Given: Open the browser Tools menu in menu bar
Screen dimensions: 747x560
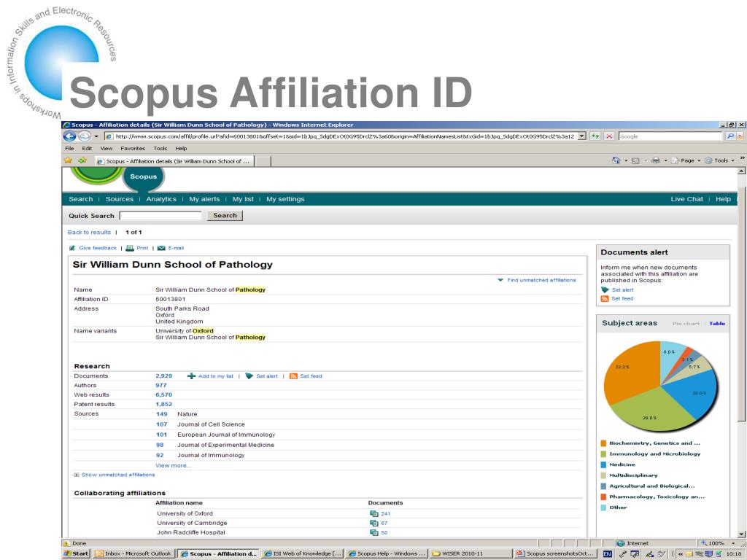Looking at the screenshot, I should click(160, 149).
